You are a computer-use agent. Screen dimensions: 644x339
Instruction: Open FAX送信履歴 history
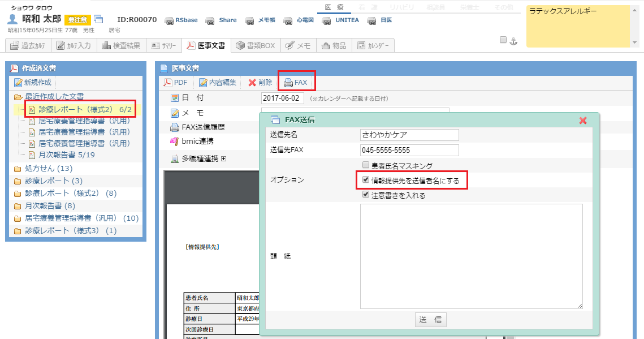197,127
